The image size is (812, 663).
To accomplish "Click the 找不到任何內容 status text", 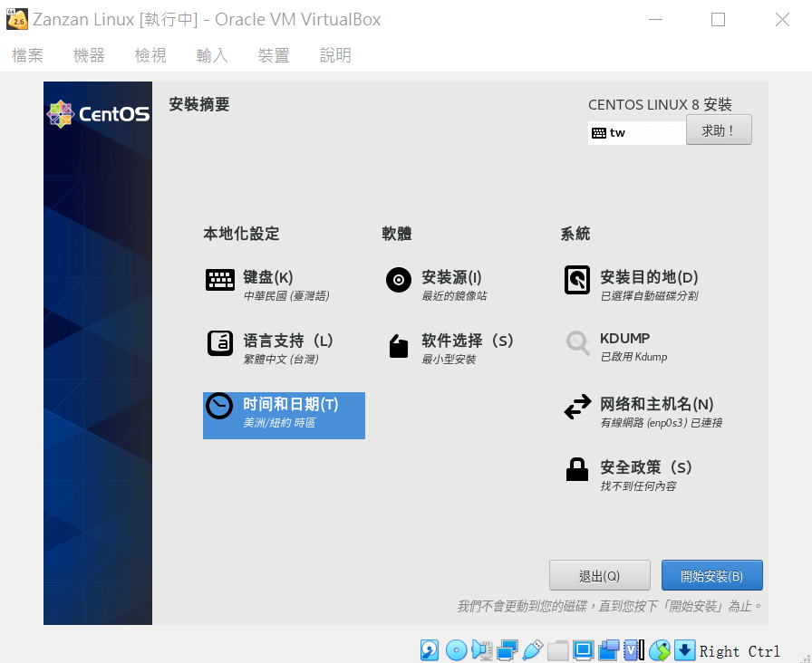I will click(639, 486).
